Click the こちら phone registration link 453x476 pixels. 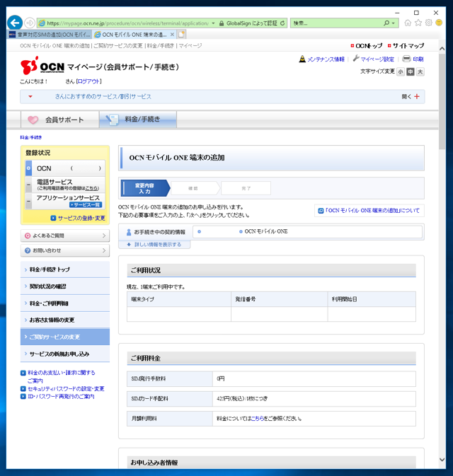[91, 189]
